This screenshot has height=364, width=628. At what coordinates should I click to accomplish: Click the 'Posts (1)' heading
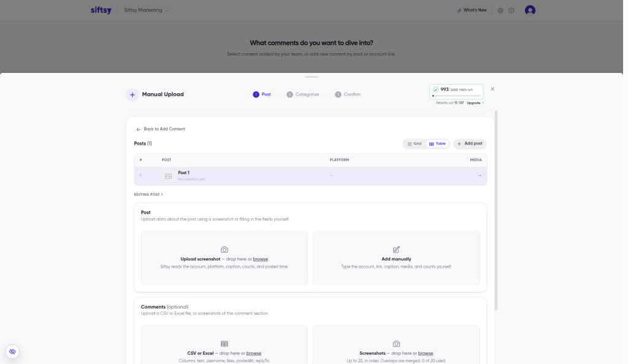tap(143, 143)
